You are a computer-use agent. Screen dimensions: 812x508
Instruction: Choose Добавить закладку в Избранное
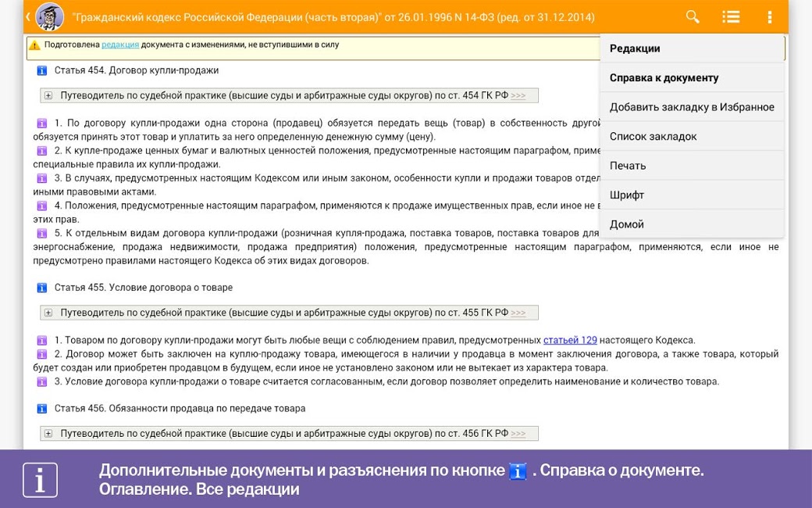click(691, 107)
